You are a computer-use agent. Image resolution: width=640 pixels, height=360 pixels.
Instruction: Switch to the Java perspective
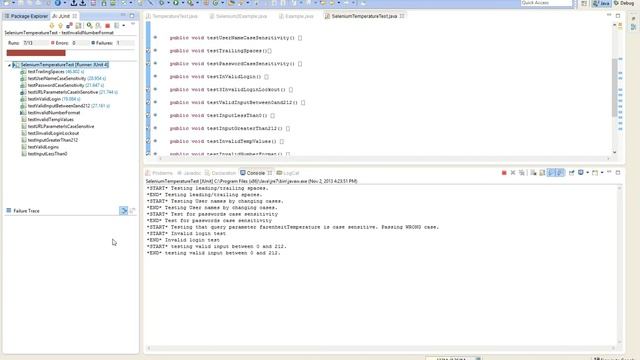pyautogui.click(x=602, y=3)
